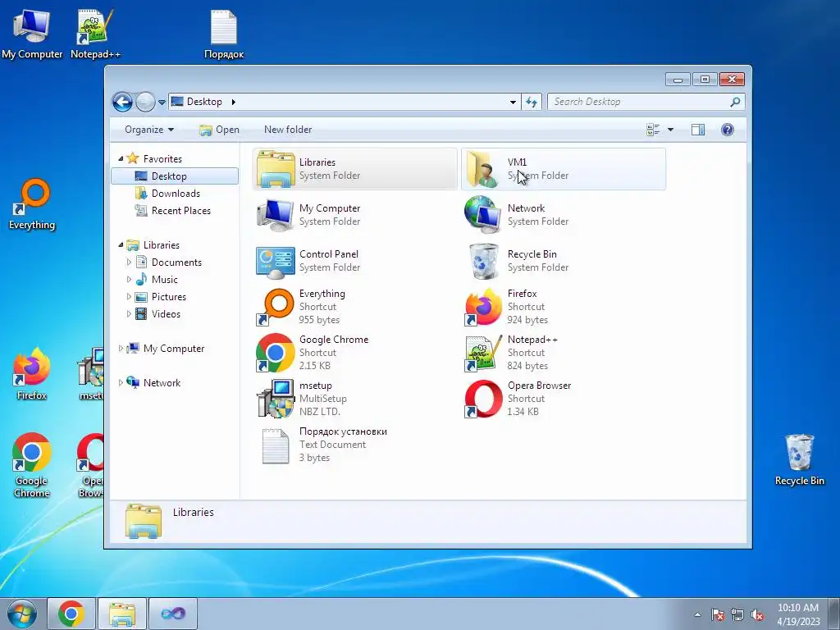
Task: Expand the Pictures library node
Action: [x=129, y=297]
